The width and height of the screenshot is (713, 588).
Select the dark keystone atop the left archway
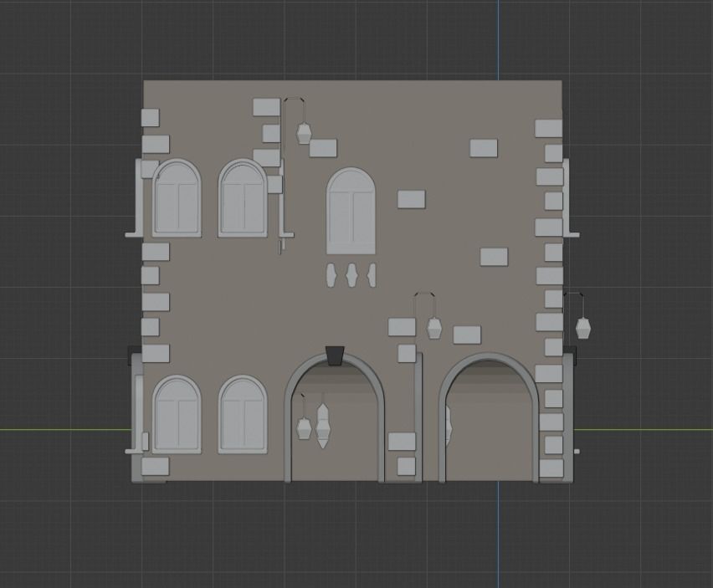(335, 355)
